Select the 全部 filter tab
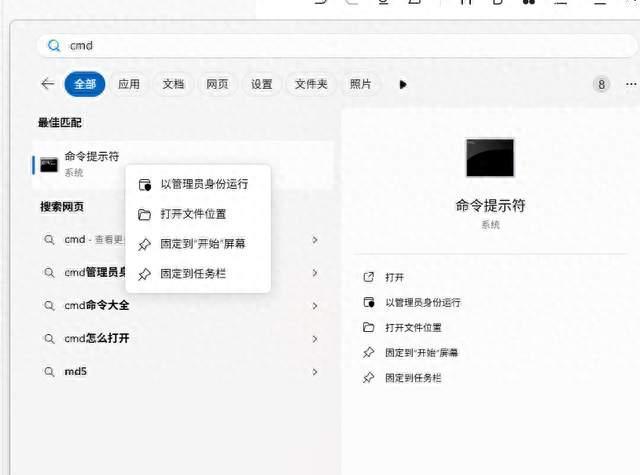The width and height of the screenshot is (640, 475). pos(85,84)
